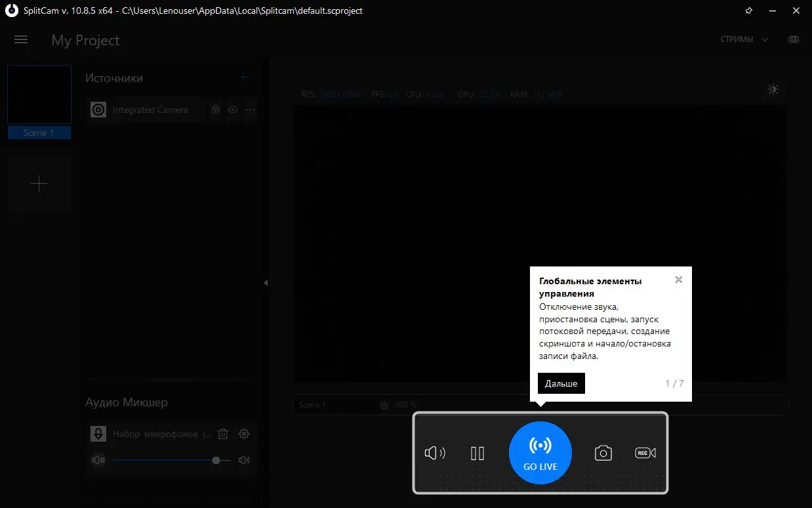Screen dimensions: 812x508
Task: Select the Набор микрофонов device name
Action: (x=163, y=434)
